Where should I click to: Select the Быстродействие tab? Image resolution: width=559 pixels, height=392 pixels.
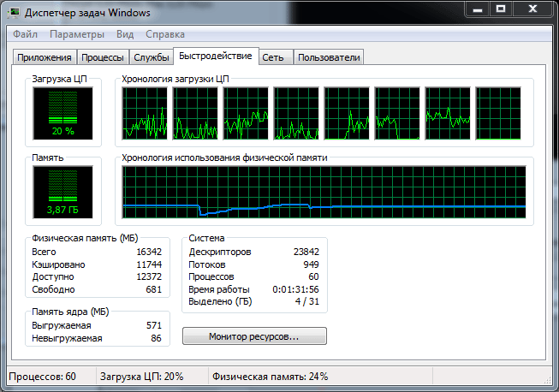pos(216,56)
